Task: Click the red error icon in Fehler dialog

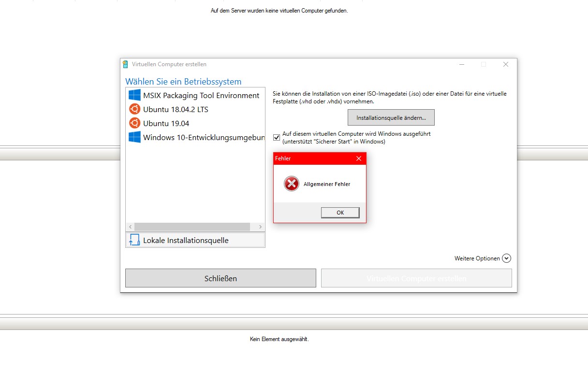Action: (292, 184)
